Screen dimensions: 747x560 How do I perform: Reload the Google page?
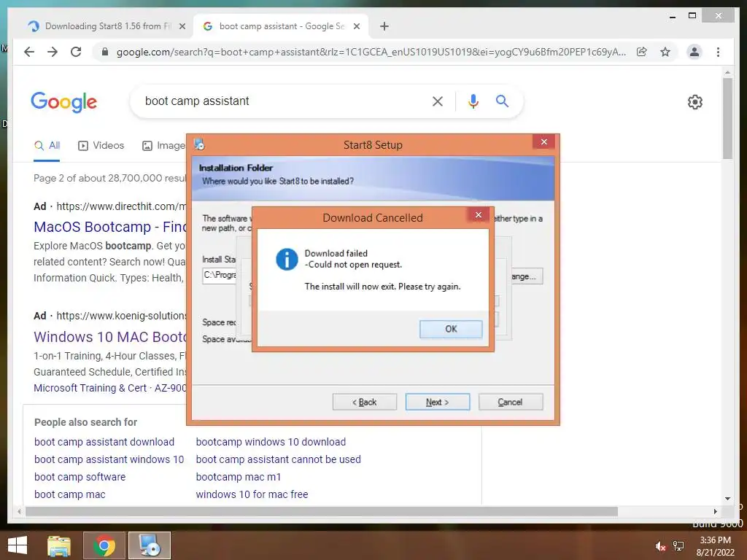76,52
